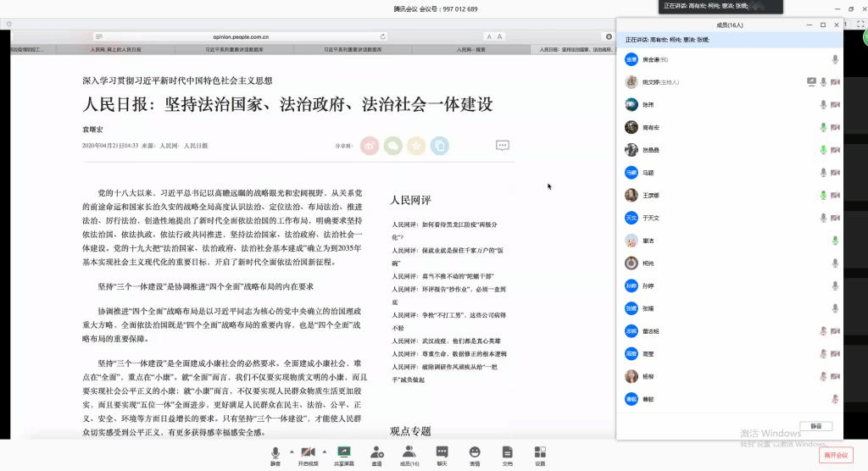Image resolution: width=868 pixels, height=471 pixels.
Task: Open the 设置 settings icon
Action: pyautogui.click(x=540, y=453)
